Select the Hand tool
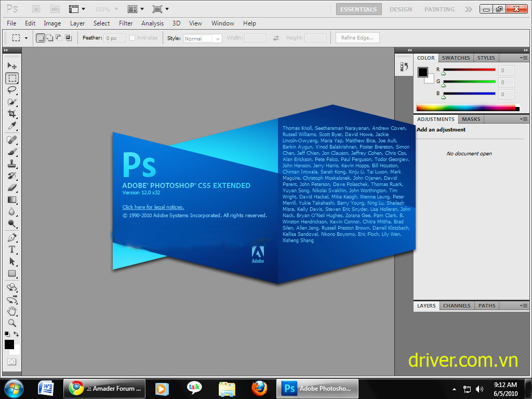The height and width of the screenshot is (399, 532). point(12,311)
